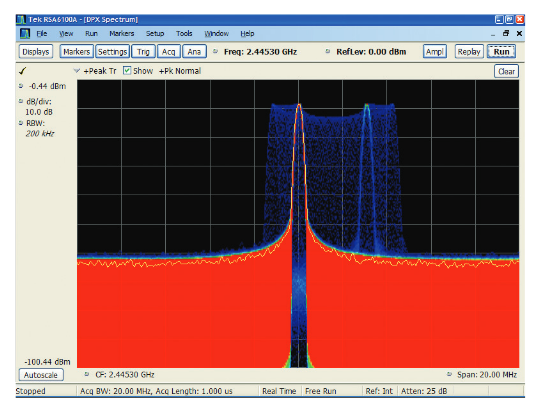Viewport: 537px width, 408px height.
Task: Click the knob icon beside RefLev
Action: click(x=328, y=51)
